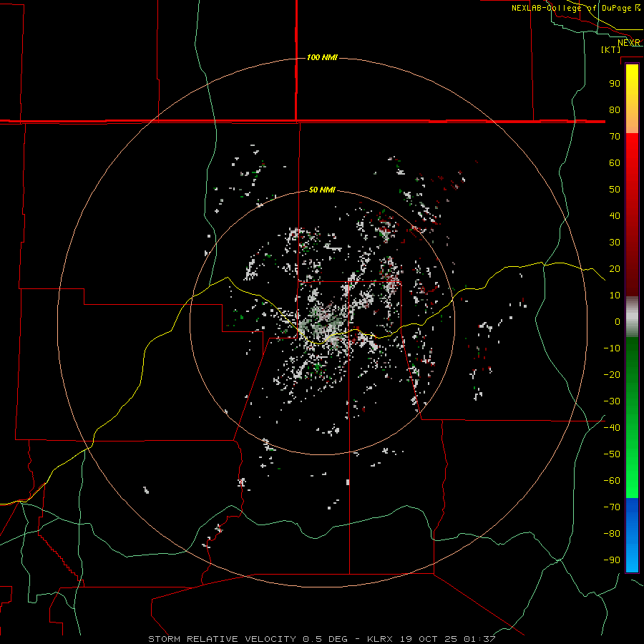Screen dimensions: 644x644
Task: Click the 60 value on the velocity scale
Action: [x=615, y=162]
